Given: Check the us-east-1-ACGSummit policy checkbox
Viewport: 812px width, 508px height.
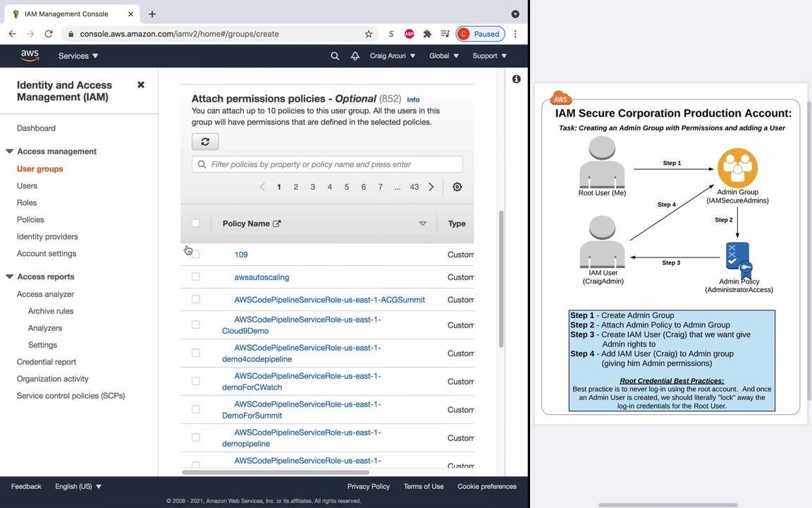Looking at the screenshot, I should [x=195, y=299].
